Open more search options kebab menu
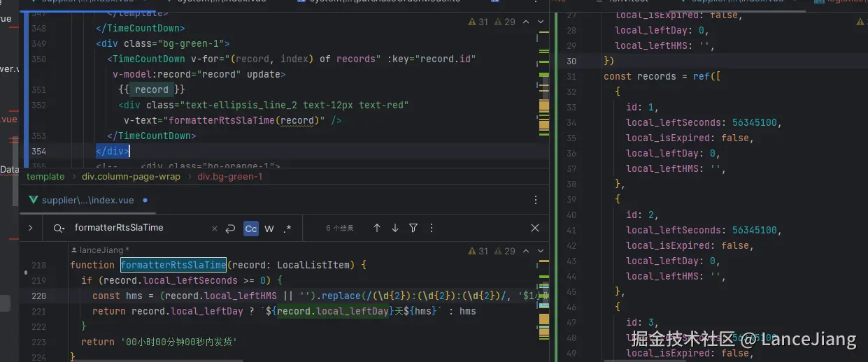 (432, 228)
